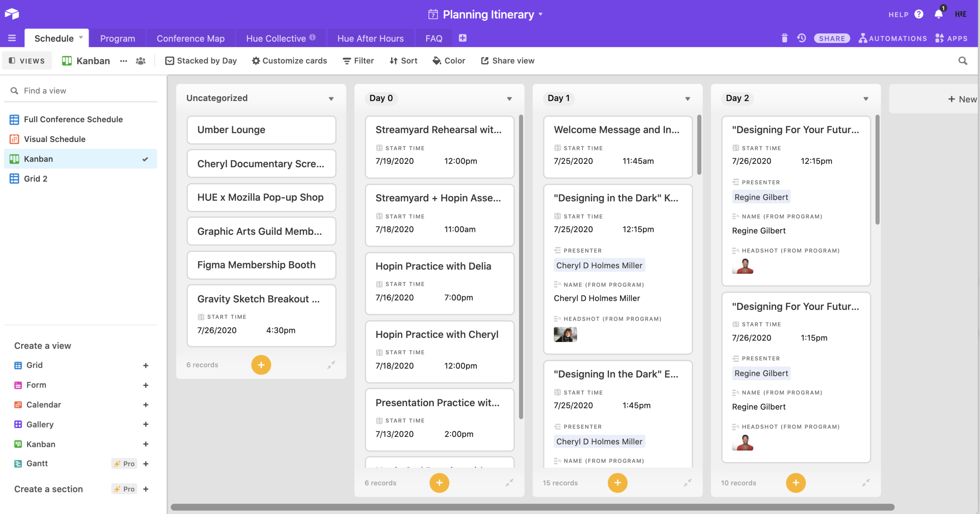Click the Help question mark icon
The height and width of the screenshot is (514, 980).
tap(918, 14)
